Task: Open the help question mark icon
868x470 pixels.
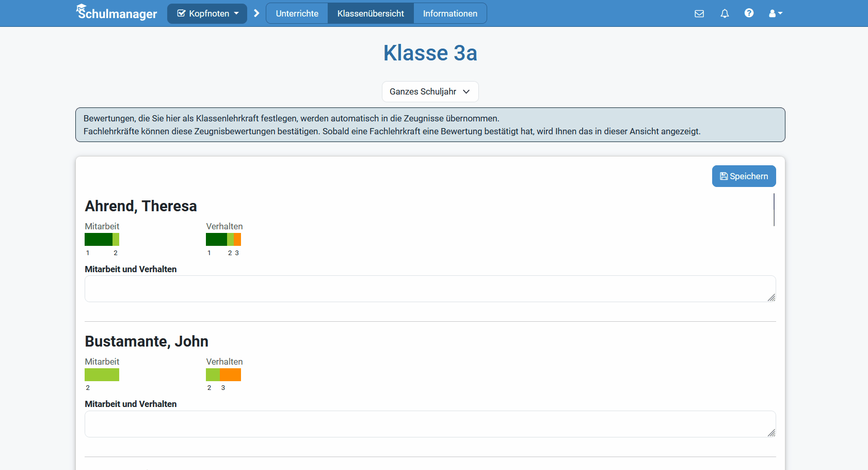Action: coord(749,13)
